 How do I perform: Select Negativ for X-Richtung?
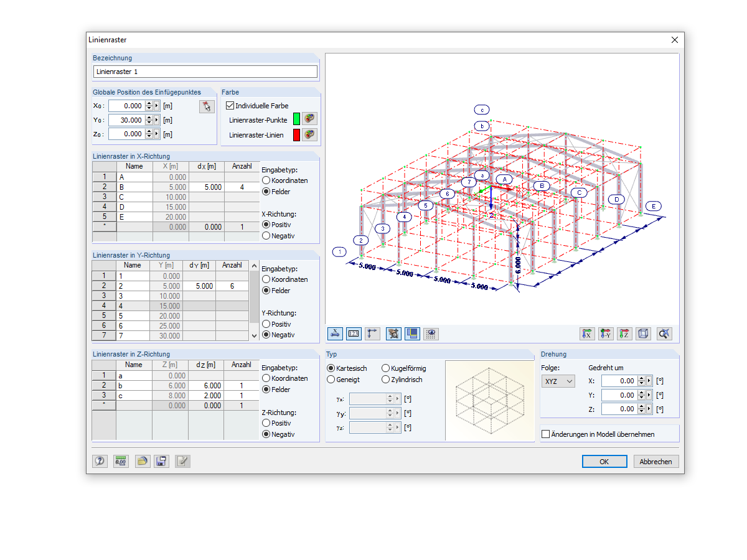click(x=266, y=236)
